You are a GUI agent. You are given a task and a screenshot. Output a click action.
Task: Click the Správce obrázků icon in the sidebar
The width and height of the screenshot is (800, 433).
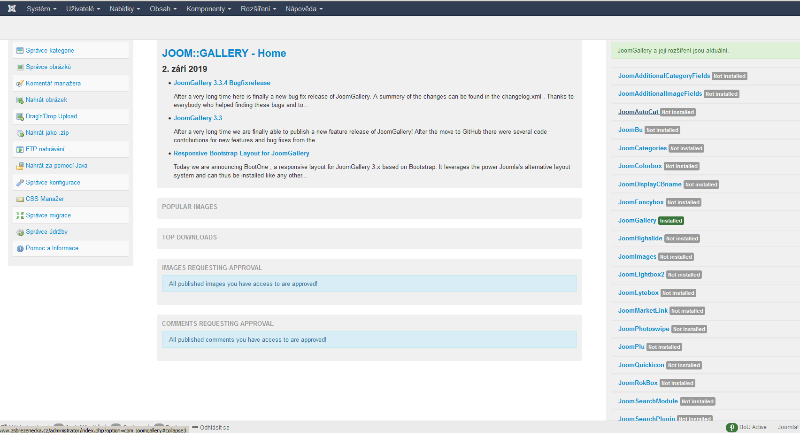tap(20, 67)
